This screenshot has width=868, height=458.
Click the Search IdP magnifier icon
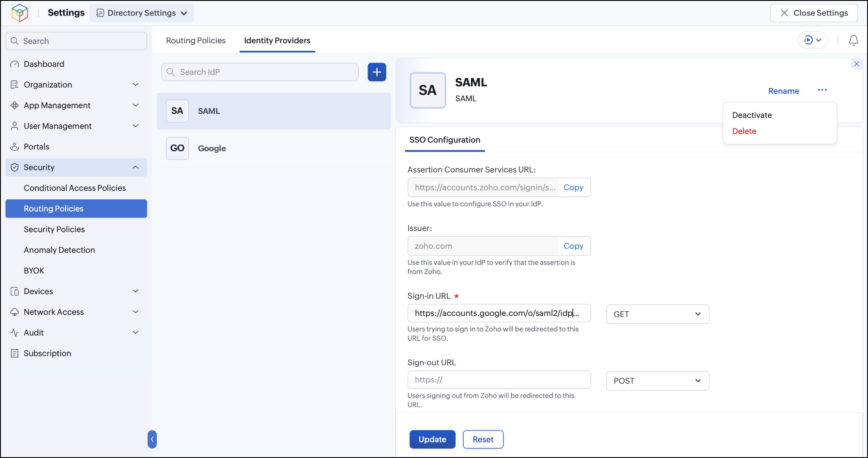pyautogui.click(x=170, y=72)
